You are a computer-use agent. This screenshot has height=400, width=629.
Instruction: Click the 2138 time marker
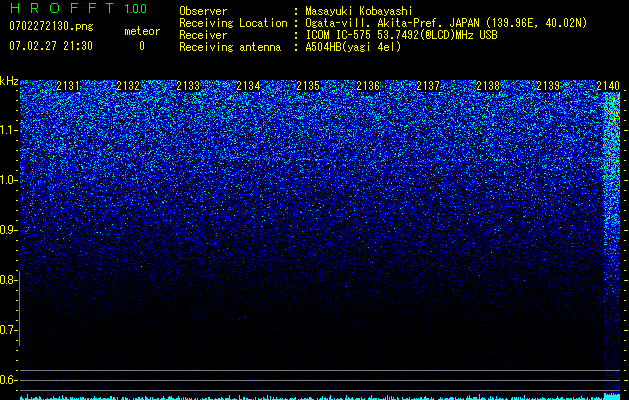click(488, 86)
